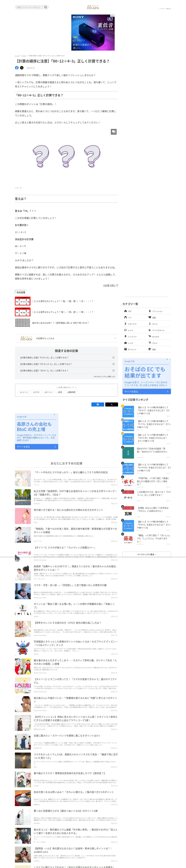
Task: Close the Sony ULT banner ad icon
Action: tap(113, 16)
